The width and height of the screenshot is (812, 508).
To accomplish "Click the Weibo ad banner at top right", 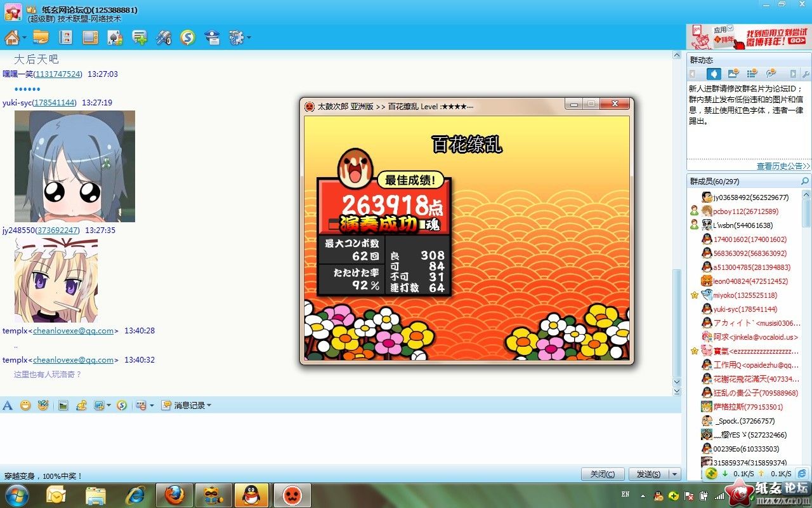I will [x=750, y=37].
